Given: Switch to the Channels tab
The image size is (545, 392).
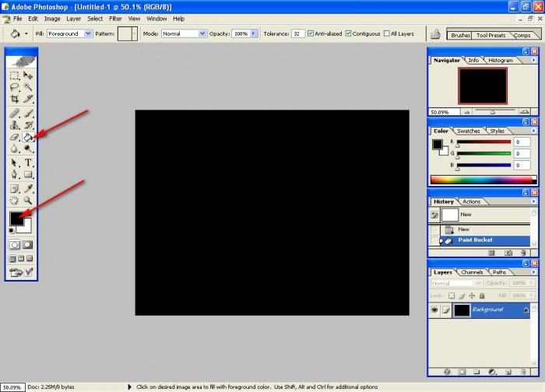Looking at the screenshot, I should click(x=472, y=272).
